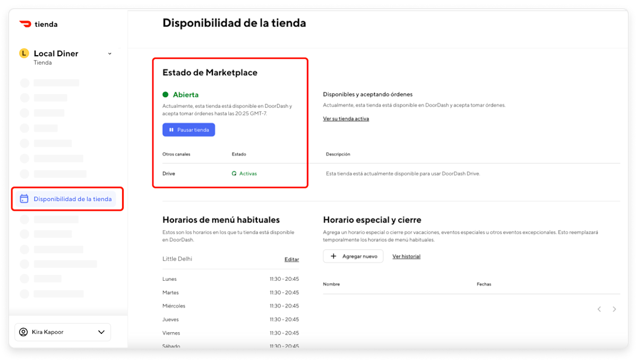Open the Kira Kapoor account dropdown

pyautogui.click(x=63, y=332)
